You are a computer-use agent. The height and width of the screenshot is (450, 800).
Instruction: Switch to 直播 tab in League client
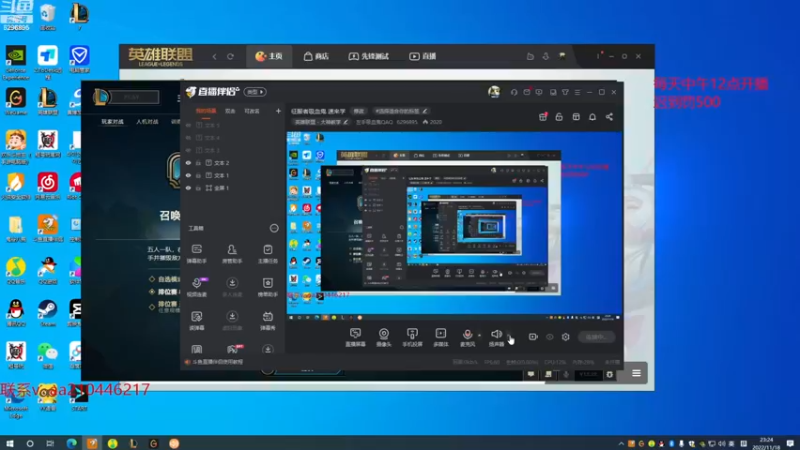tap(423, 56)
